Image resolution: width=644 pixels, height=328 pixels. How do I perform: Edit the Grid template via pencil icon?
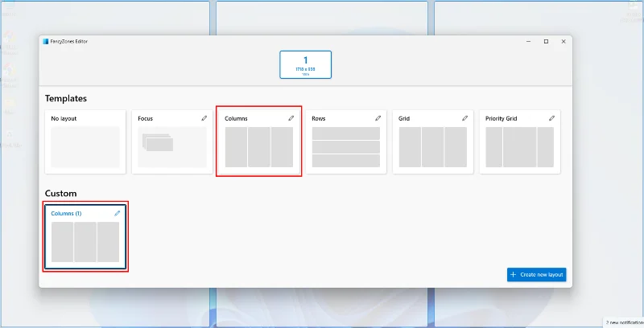tap(465, 118)
